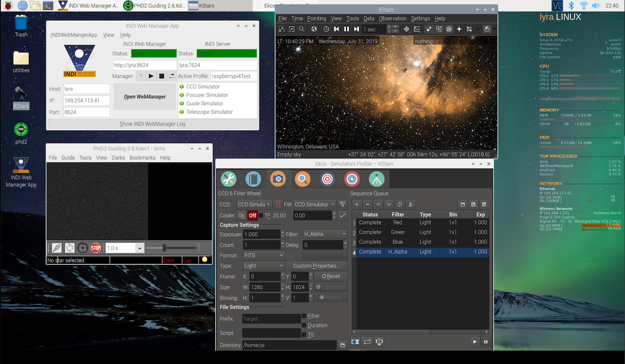
Task: Open PHD2 Darks menu
Action: tap(118, 158)
